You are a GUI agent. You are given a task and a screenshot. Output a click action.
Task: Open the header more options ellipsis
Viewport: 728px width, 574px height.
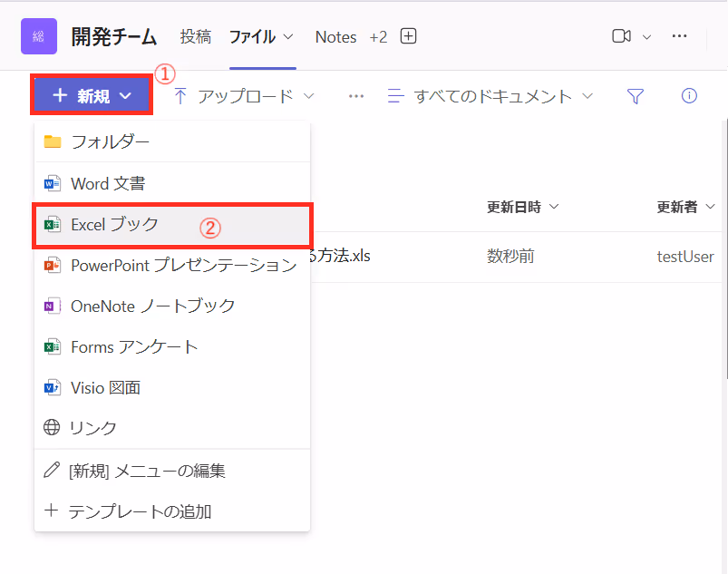coord(679,36)
